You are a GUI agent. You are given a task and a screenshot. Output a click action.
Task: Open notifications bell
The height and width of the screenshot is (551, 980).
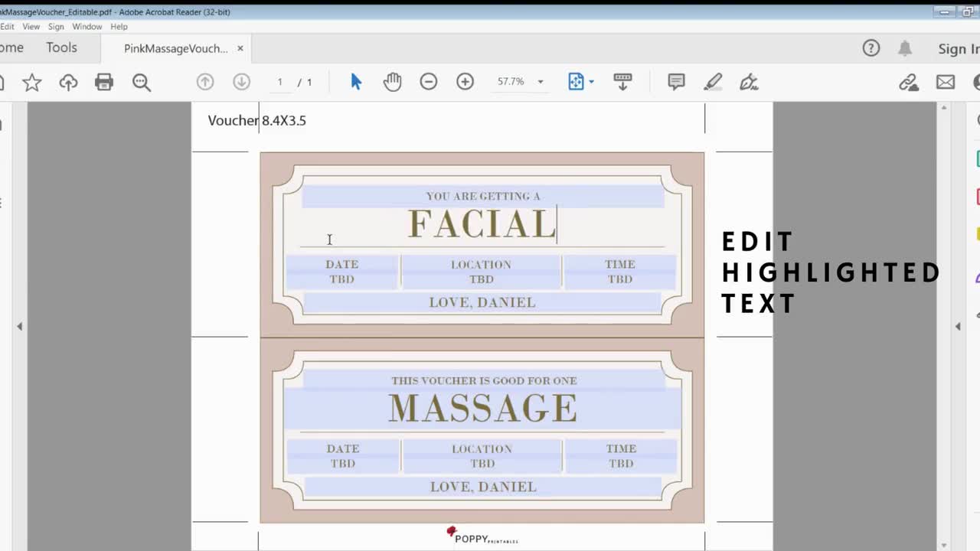tap(905, 48)
